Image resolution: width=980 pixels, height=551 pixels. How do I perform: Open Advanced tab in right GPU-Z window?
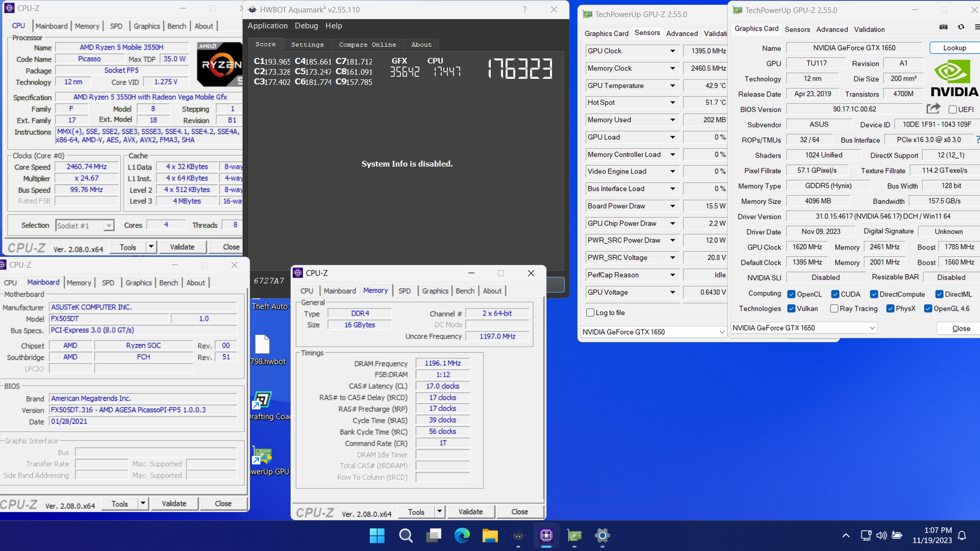(831, 30)
